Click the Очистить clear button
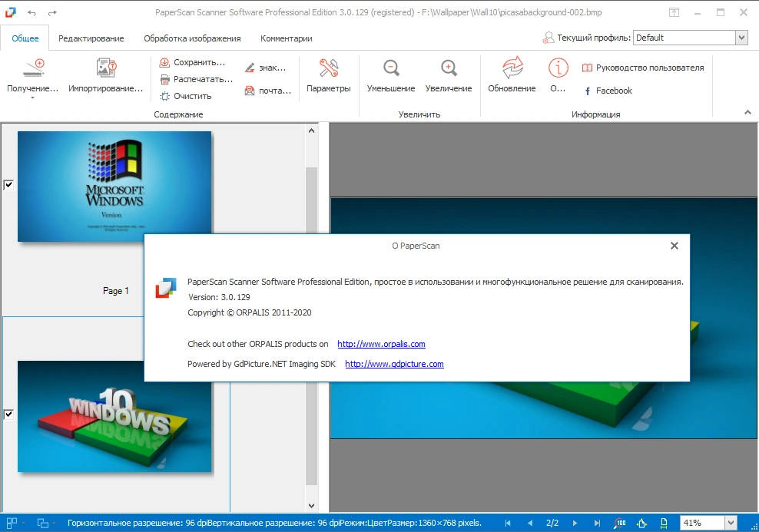The height and width of the screenshot is (532, 759). (x=186, y=96)
